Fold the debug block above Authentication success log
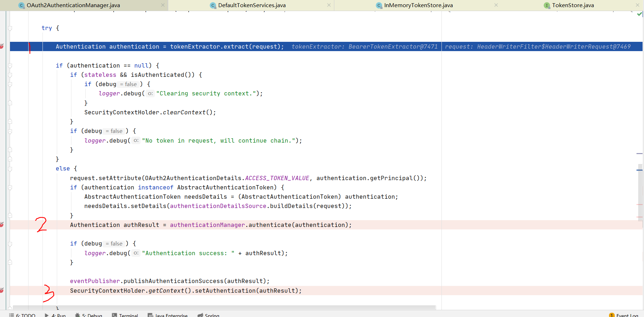 [10, 244]
